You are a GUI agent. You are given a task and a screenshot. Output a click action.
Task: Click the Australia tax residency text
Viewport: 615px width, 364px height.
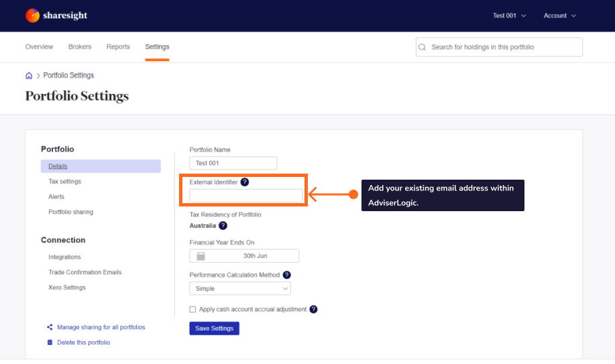pyautogui.click(x=203, y=225)
